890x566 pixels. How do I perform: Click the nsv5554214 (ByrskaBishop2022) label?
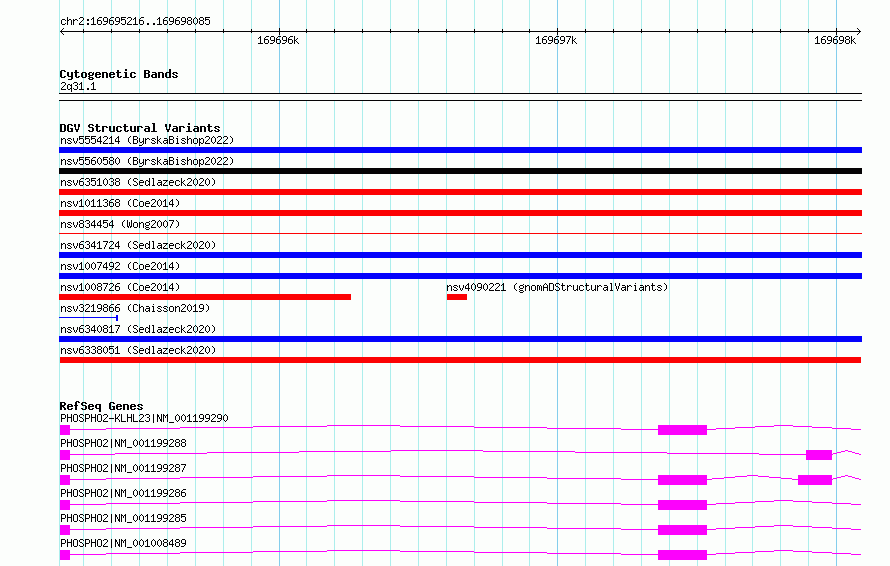[x=147, y=140]
